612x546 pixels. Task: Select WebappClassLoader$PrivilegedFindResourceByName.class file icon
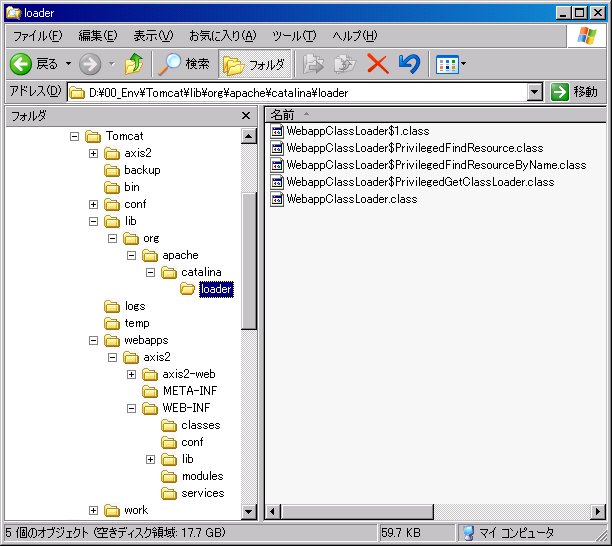click(277, 165)
